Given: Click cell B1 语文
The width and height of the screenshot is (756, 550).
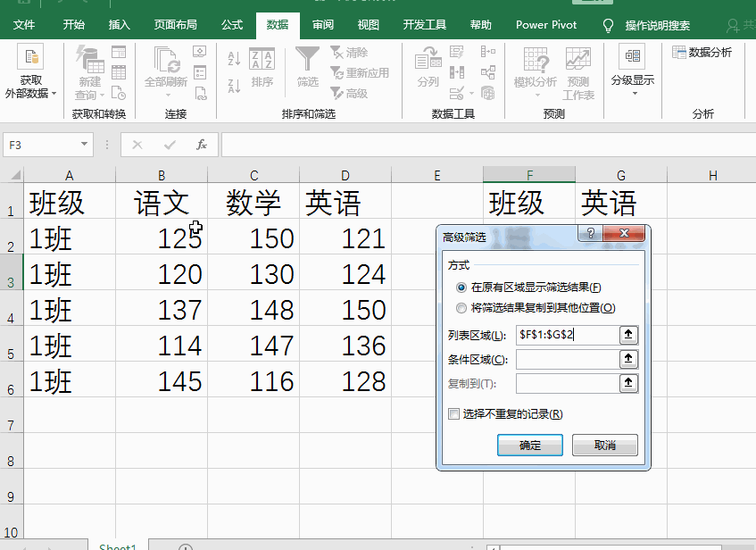Looking at the screenshot, I should coord(162,201).
